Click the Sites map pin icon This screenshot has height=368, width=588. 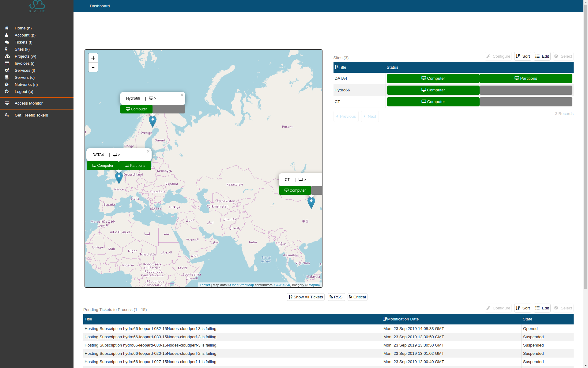coord(6,49)
